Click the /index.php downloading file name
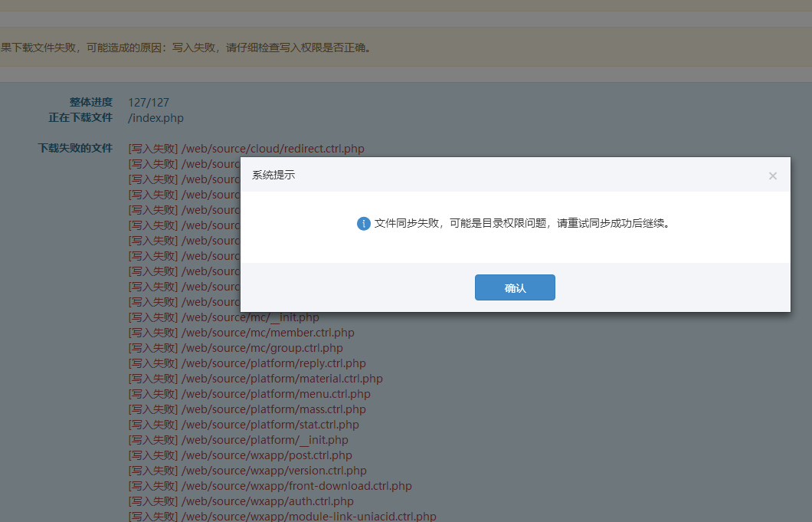Image resolution: width=812 pixels, height=522 pixels. 156,118
